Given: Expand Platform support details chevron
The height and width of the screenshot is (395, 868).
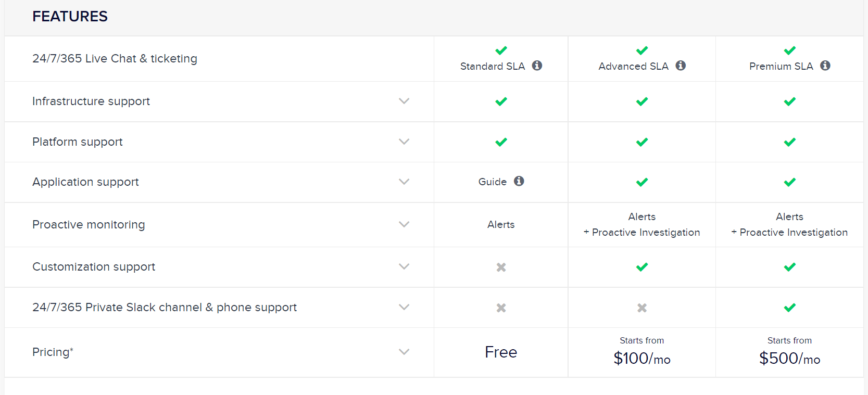Looking at the screenshot, I should (x=404, y=142).
